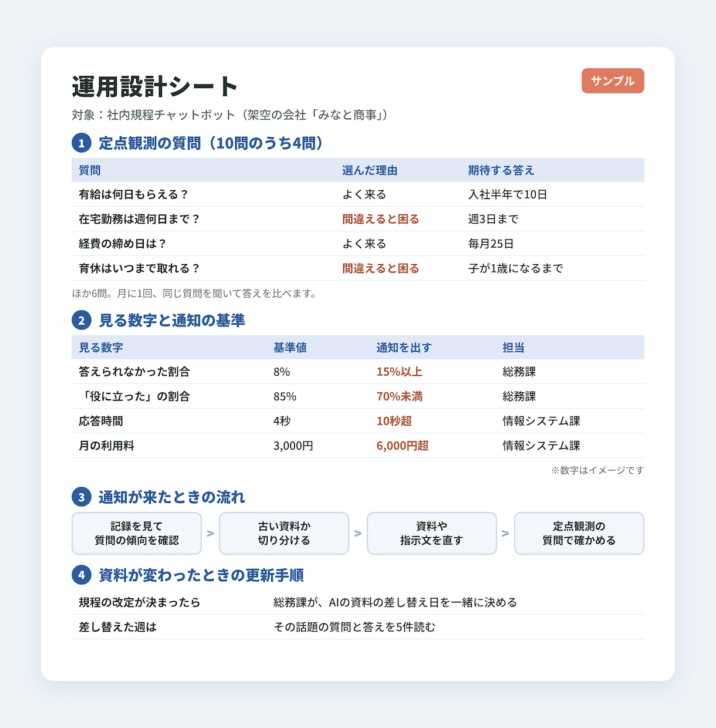Click 総務課 in the 答えられなかった割合 row

point(519,372)
